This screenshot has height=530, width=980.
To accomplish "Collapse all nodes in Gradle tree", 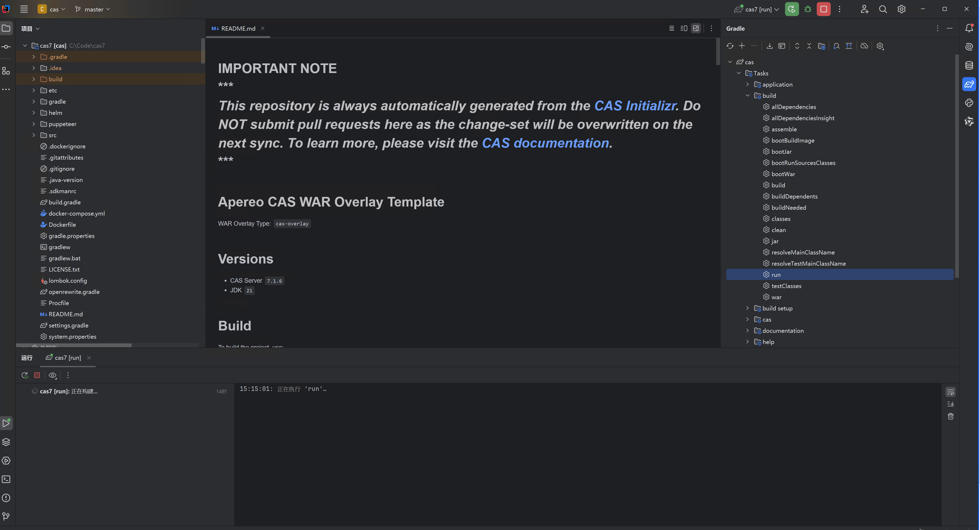I will (809, 46).
